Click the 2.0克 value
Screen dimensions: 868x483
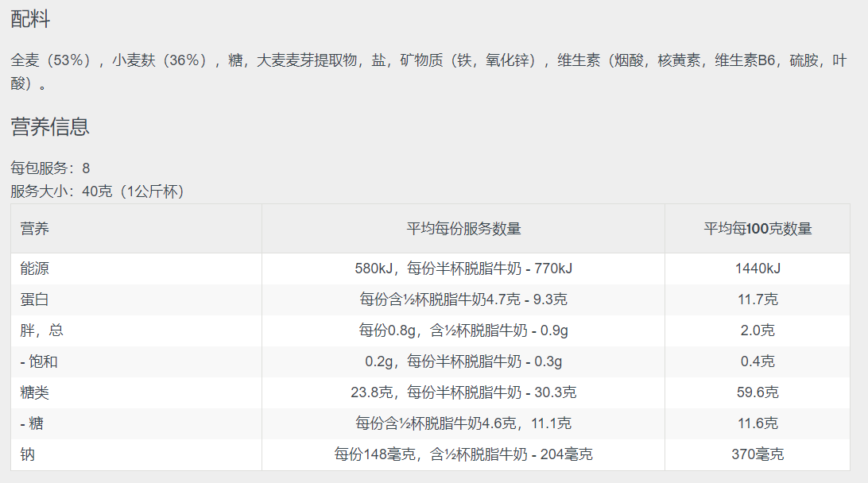point(758,330)
